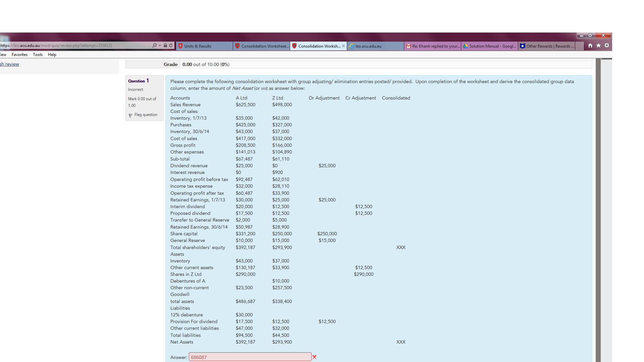Open the Help menu
Viewport: 644px width, 362px height.
click(52, 54)
